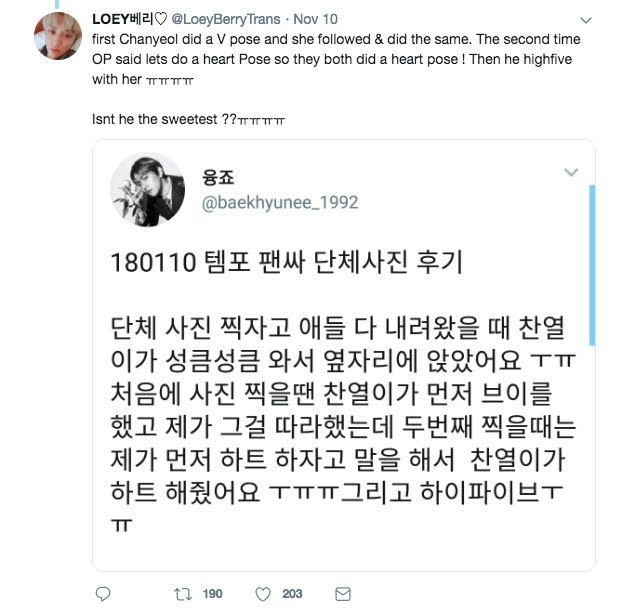Click LOEY베리 display name
This screenshot has height=609, width=629.
coord(130,19)
